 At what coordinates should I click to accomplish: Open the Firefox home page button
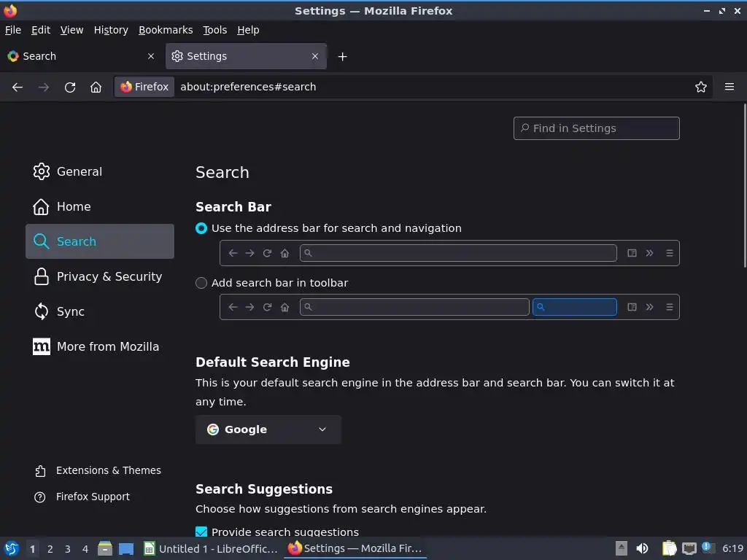pos(96,87)
